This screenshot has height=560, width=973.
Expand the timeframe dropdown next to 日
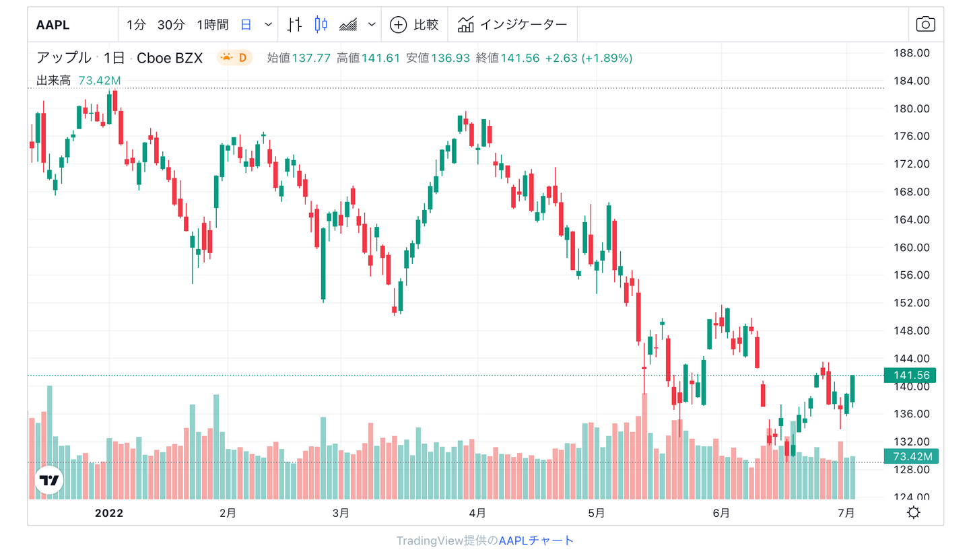[267, 24]
